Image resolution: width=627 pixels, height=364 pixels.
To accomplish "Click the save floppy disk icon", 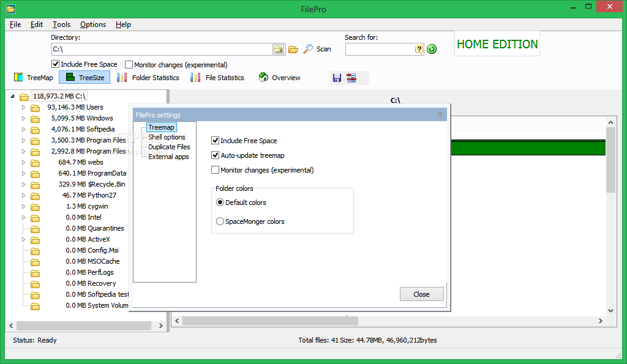I will tap(337, 78).
